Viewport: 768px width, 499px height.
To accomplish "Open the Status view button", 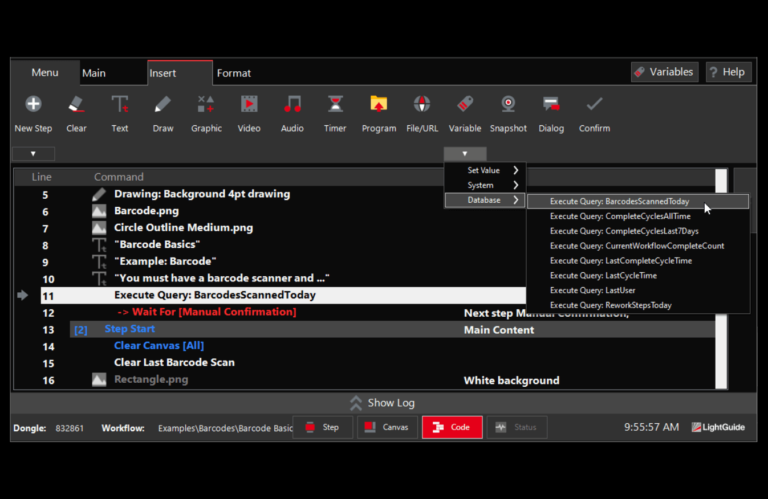I will (x=517, y=427).
